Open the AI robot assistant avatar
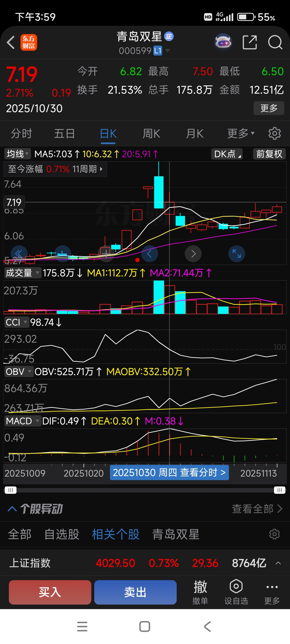Viewport: 290px width, 644px height. pyautogui.click(x=223, y=42)
